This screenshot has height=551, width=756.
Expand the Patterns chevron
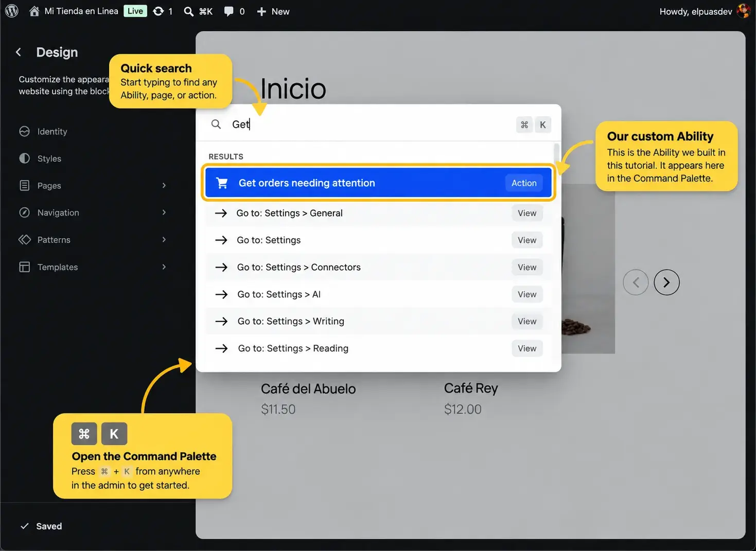click(164, 239)
